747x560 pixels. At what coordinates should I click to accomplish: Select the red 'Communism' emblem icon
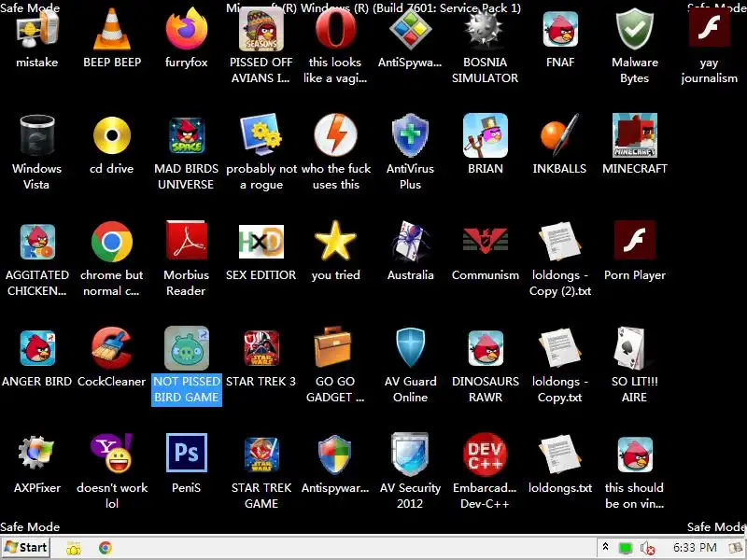point(485,240)
